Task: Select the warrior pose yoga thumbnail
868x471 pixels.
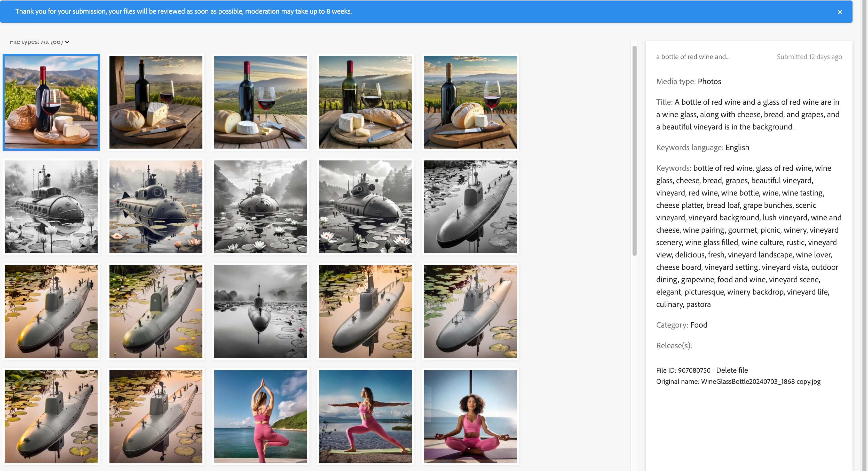Action: pos(365,416)
